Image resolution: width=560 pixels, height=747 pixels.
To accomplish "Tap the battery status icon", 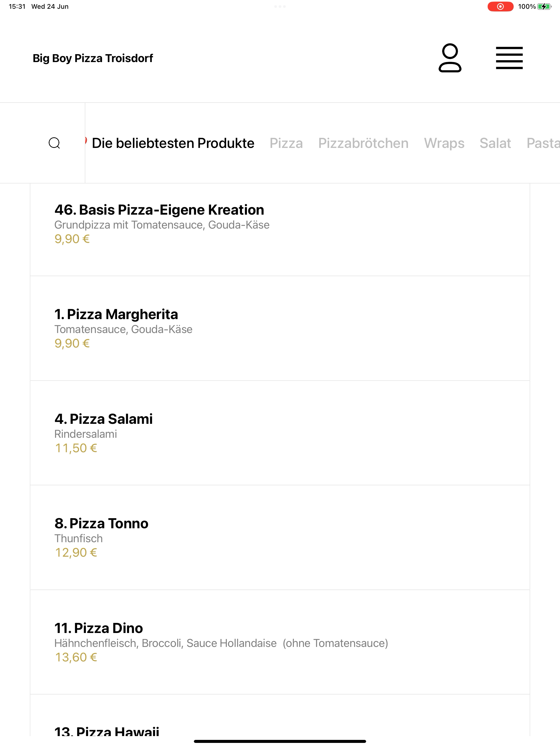I will click(x=544, y=6).
